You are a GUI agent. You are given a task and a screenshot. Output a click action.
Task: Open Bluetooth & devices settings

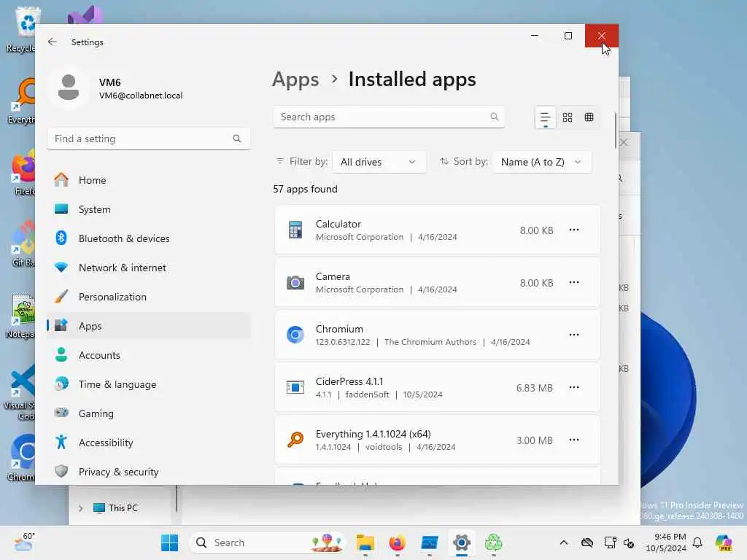click(x=148, y=238)
